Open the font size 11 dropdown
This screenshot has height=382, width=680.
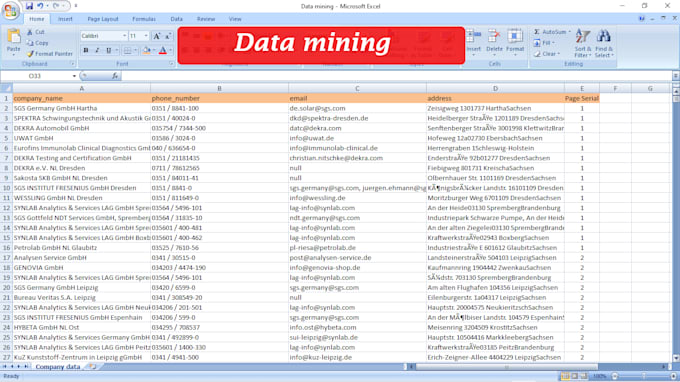pos(146,36)
